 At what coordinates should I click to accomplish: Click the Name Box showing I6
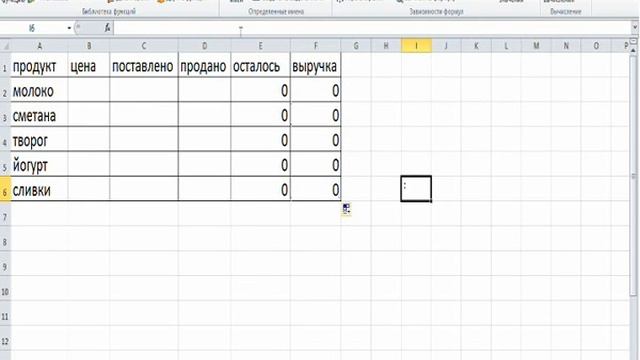coord(33,28)
